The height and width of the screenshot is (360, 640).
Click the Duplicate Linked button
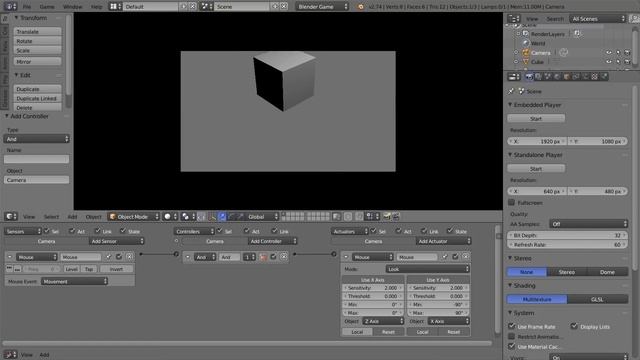point(38,98)
